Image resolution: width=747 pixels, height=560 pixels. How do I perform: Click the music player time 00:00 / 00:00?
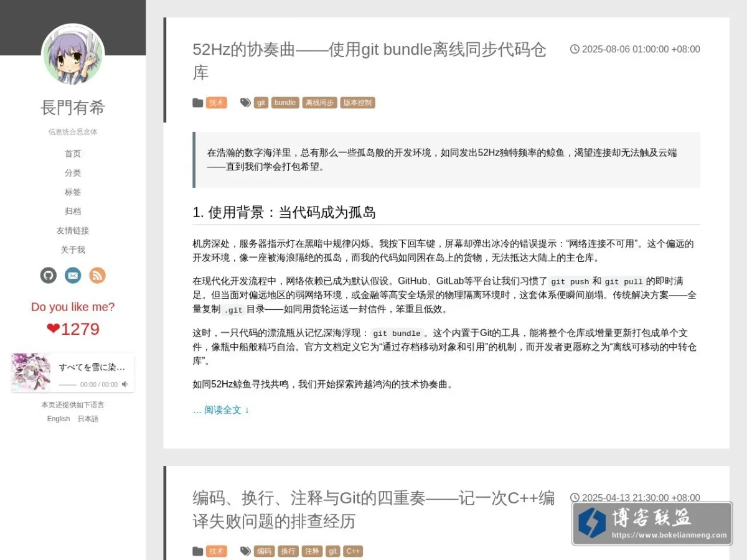99,385
